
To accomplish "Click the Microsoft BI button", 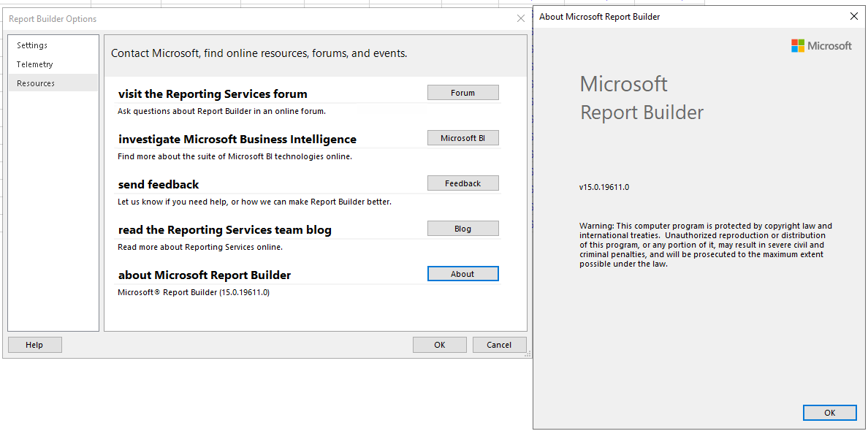I will pyautogui.click(x=462, y=138).
